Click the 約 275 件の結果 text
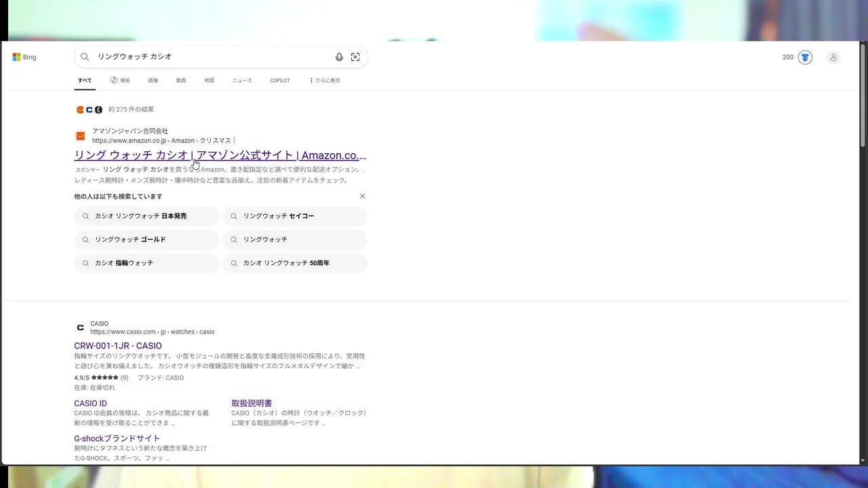The image size is (868, 488). click(131, 109)
